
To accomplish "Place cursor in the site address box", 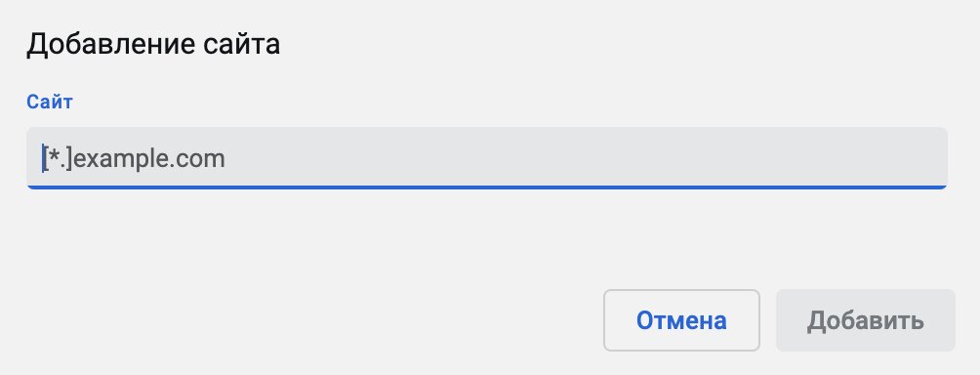I will pyautogui.click(x=487, y=158).
